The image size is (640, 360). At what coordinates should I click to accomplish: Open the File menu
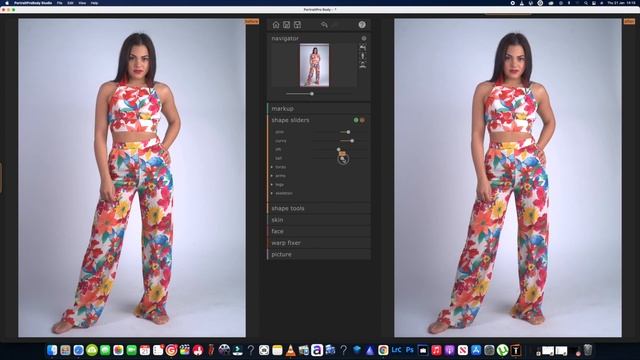pos(60,3)
